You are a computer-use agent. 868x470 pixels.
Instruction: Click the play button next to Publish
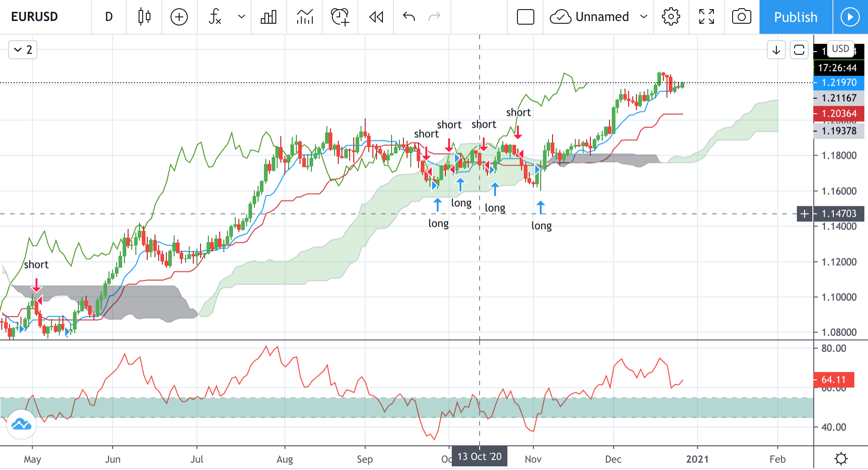coord(850,17)
